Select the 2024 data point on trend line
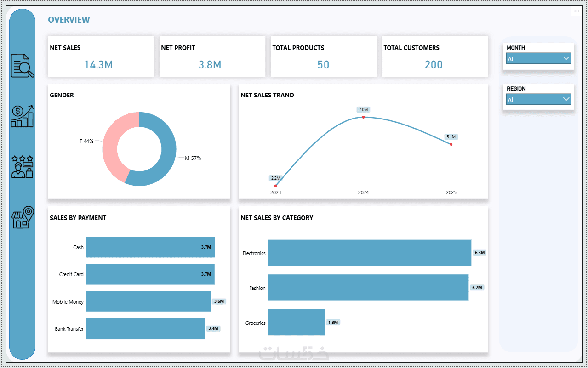 (x=363, y=117)
